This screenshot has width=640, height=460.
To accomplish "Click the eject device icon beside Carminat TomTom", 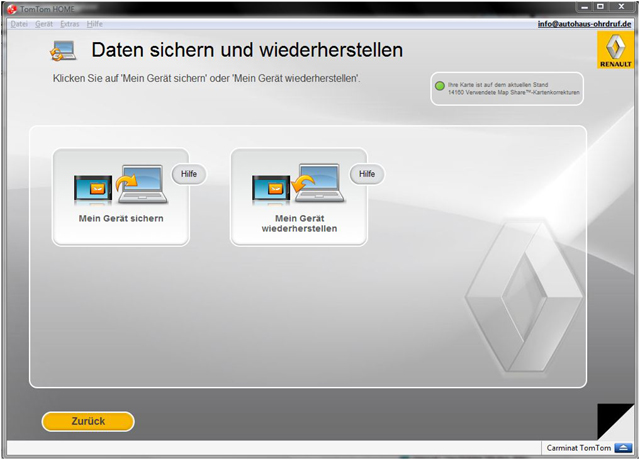I will coord(623,447).
